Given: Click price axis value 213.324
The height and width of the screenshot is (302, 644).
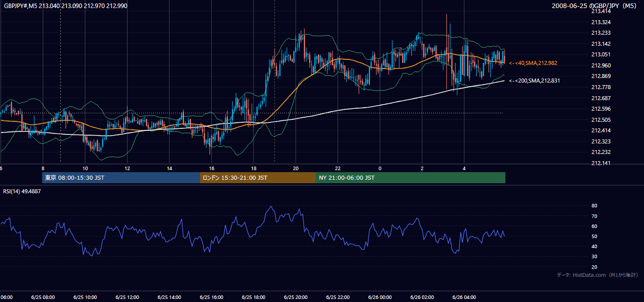Looking at the screenshot, I should pyautogui.click(x=601, y=22).
